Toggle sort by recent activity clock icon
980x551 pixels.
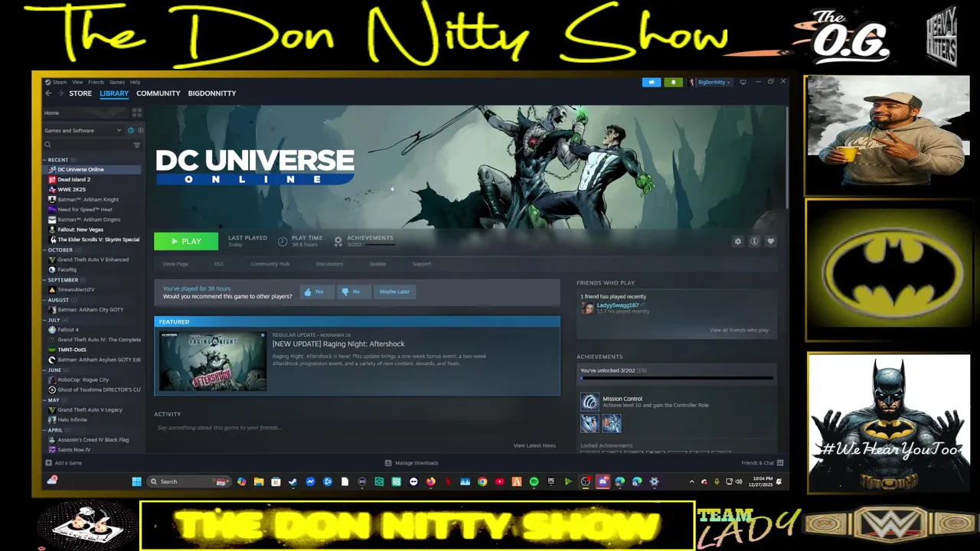point(131,130)
